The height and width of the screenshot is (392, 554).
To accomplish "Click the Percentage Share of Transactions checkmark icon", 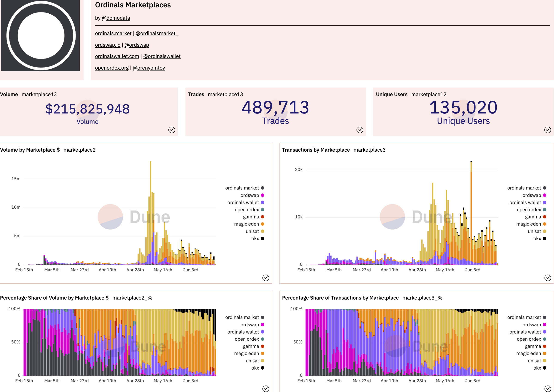I will (548, 389).
